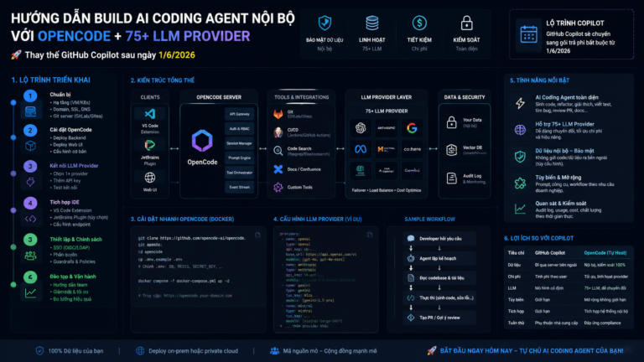This screenshot has width=644, height=362.
Task: Select the JetBrains Plugin icon
Action: tap(150, 145)
